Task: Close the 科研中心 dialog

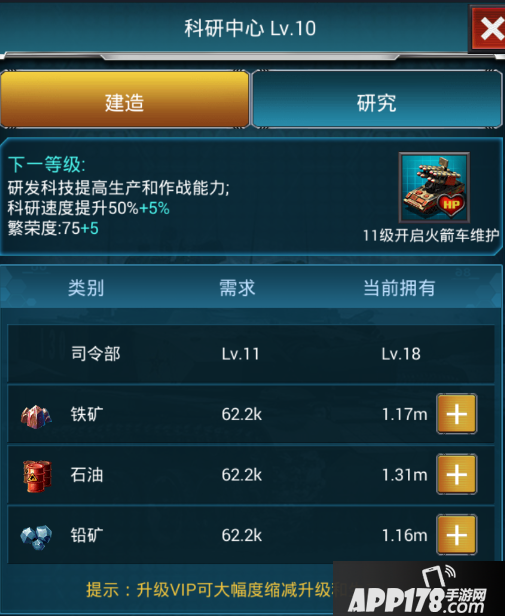Action: point(488,29)
